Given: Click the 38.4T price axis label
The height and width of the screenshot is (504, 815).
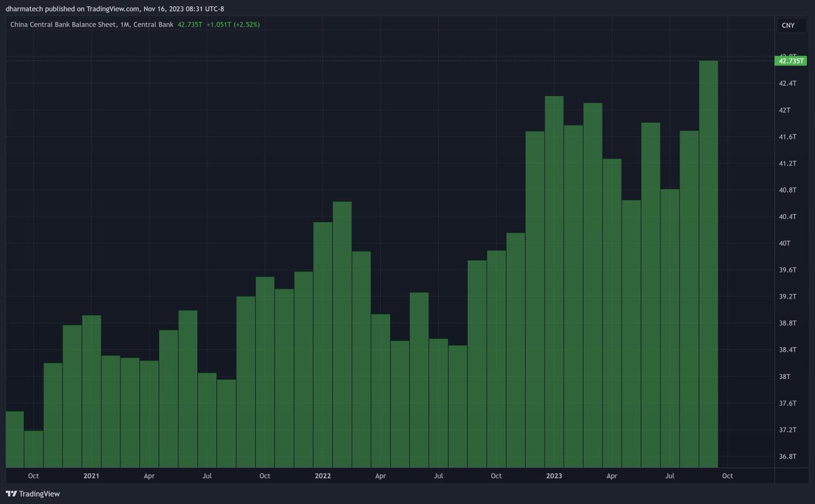Looking at the screenshot, I should (x=787, y=350).
